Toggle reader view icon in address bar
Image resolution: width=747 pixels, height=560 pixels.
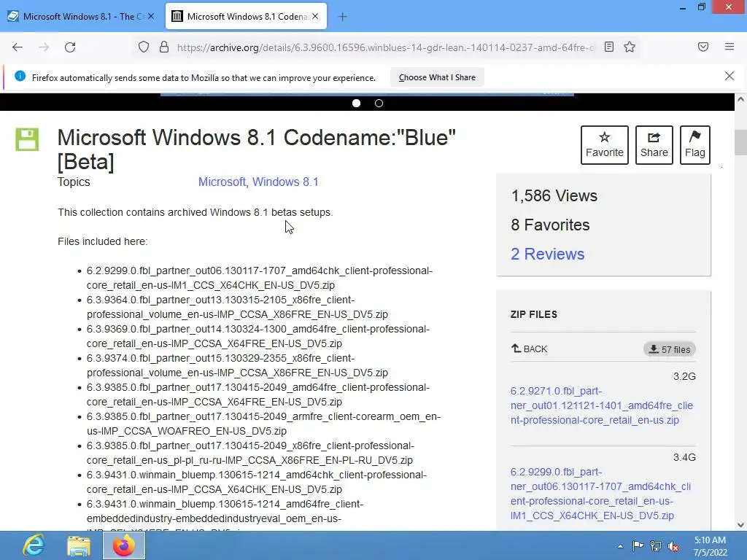609,47
